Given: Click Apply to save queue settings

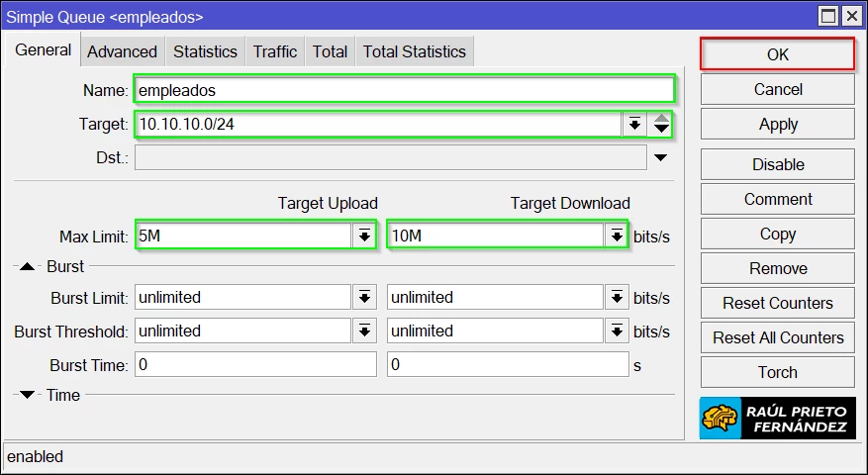Looking at the screenshot, I should click(x=777, y=125).
